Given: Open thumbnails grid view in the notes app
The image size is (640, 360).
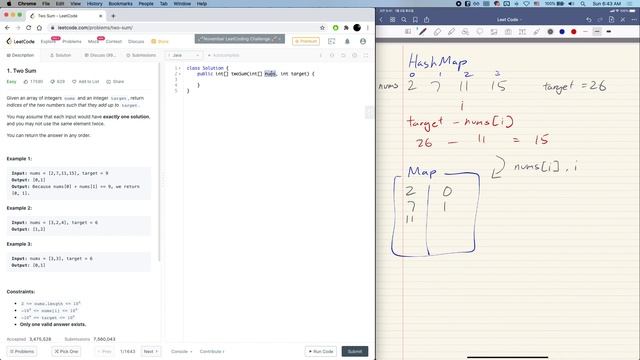Looking at the screenshot, I should pyautogui.click(x=392, y=20).
